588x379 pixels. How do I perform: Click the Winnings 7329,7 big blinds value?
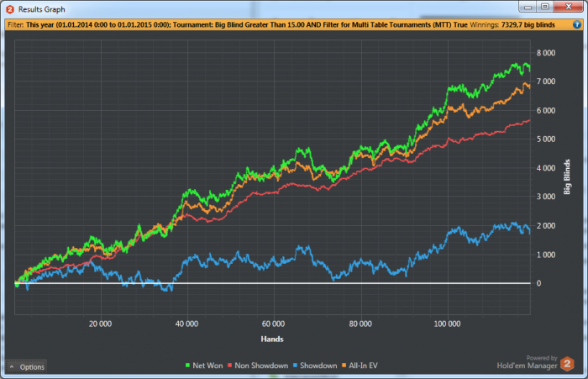(x=528, y=24)
